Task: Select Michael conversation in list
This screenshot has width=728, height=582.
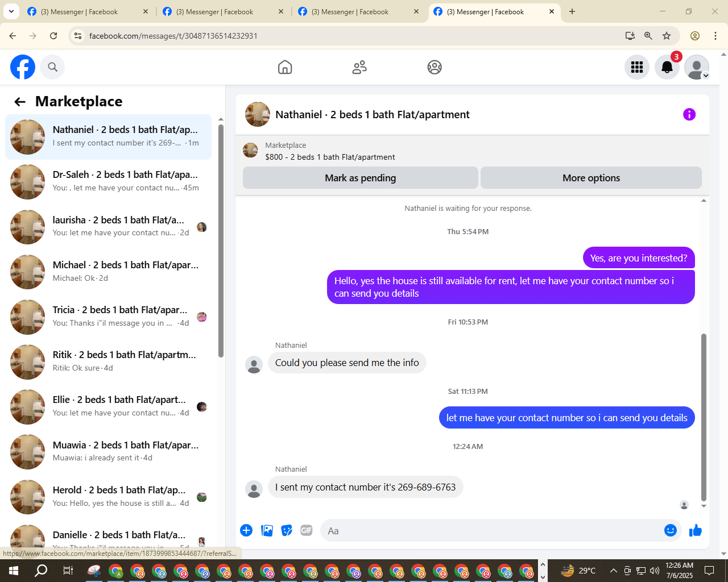Action: click(x=108, y=272)
